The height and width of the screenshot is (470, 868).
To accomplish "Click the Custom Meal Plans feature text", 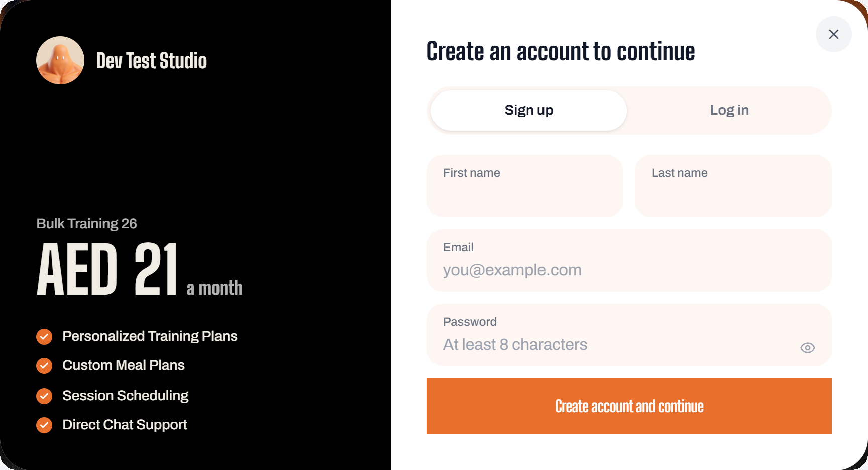I will coord(124,365).
